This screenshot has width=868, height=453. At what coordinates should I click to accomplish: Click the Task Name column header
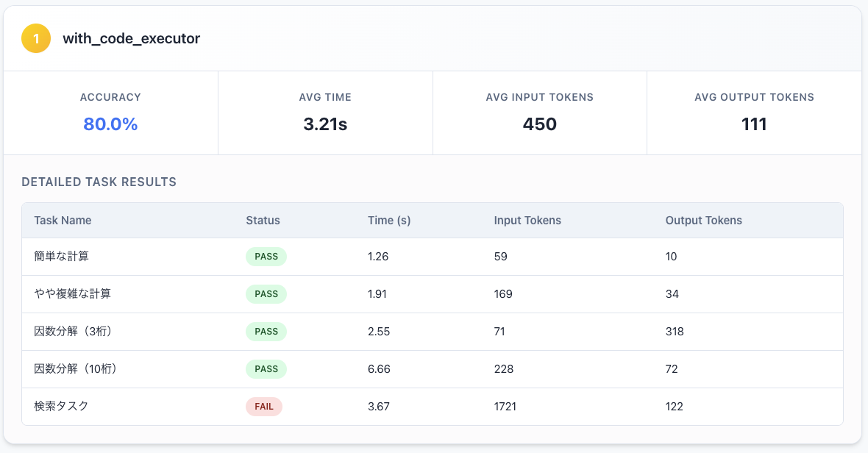(63, 221)
